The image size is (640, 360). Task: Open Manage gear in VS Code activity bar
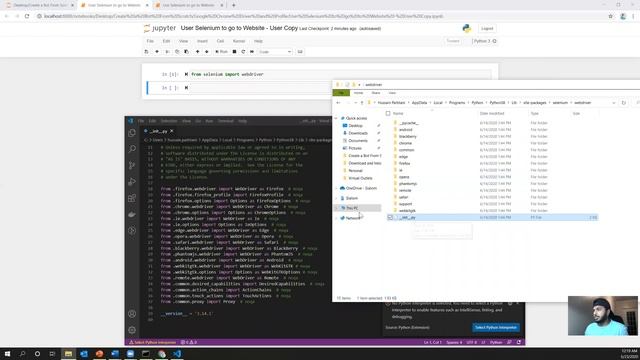[x=132, y=330]
